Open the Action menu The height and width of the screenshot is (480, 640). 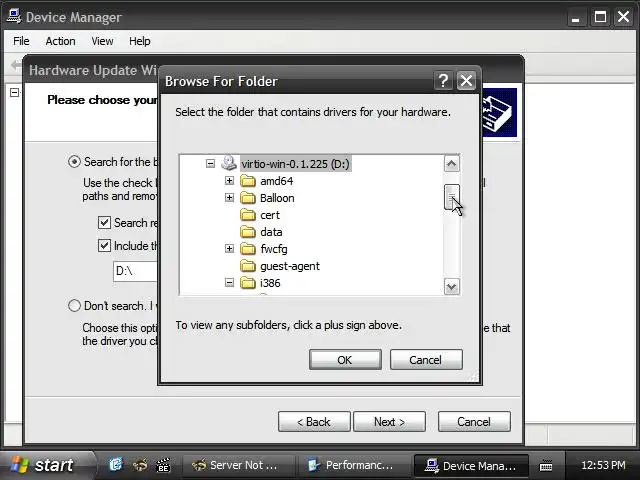tap(60, 41)
